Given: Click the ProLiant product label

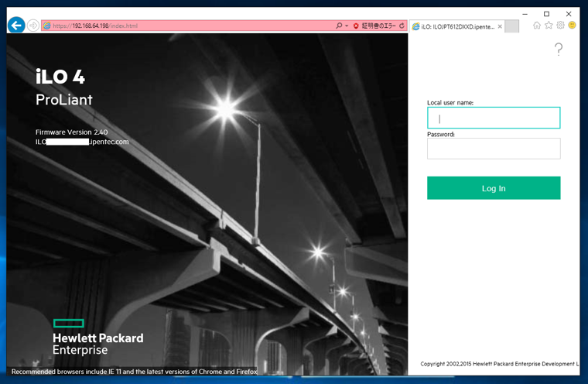Looking at the screenshot, I should coord(63,100).
